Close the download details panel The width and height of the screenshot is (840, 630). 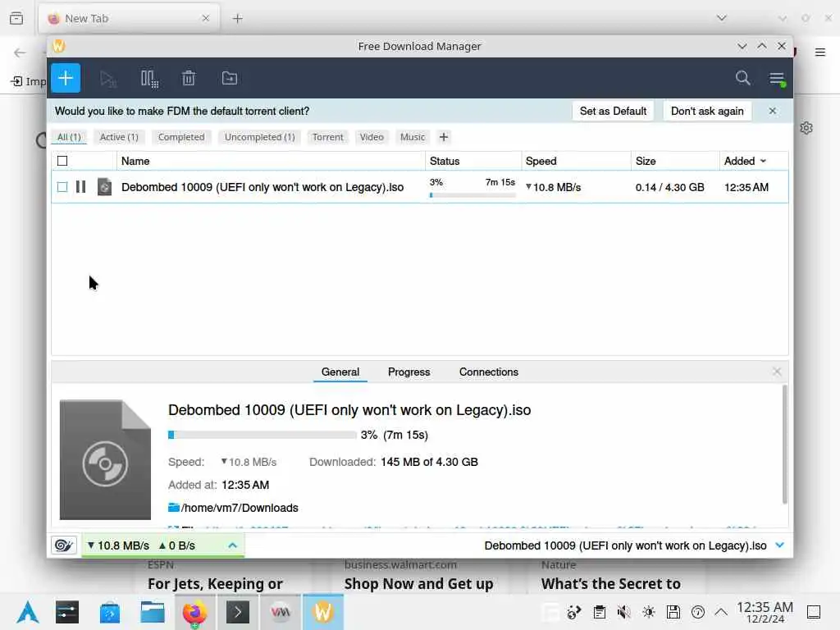(777, 372)
